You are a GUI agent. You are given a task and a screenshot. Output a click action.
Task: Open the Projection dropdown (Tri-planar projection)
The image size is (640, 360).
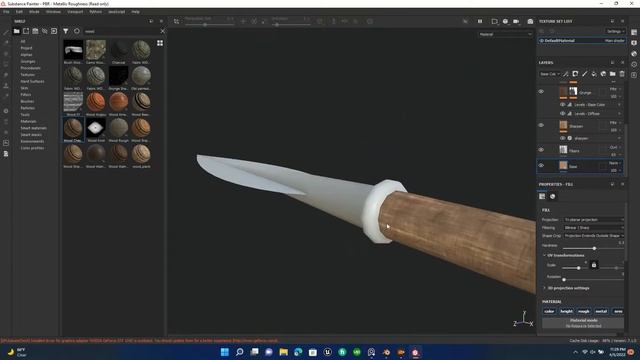(594, 220)
